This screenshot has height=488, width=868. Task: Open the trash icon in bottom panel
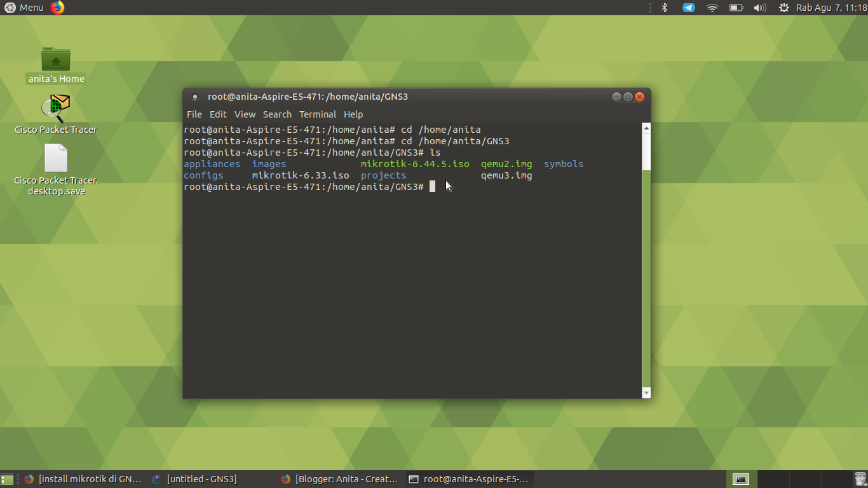click(x=860, y=479)
